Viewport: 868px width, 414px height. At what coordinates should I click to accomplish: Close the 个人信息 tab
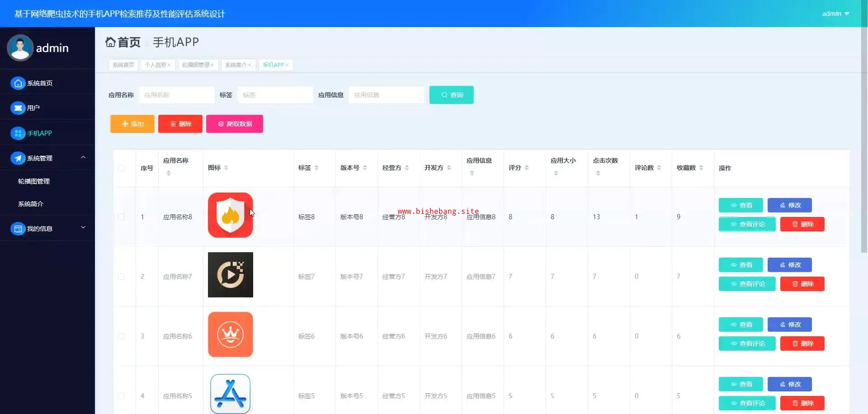click(x=169, y=65)
